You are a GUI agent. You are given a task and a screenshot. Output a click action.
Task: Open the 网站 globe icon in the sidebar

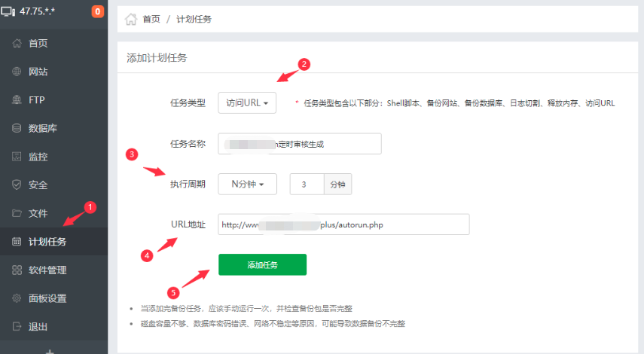pos(17,72)
